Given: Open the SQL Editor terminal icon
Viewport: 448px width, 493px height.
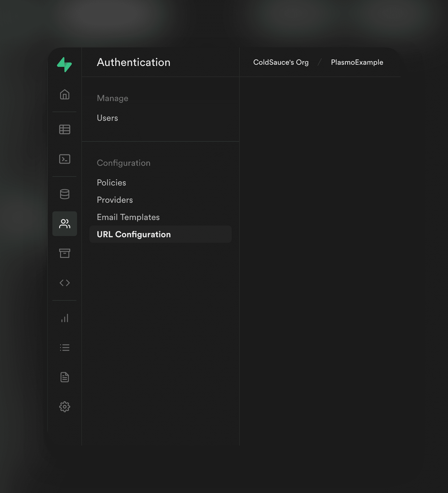Looking at the screenshot, I should coord(65,159).
